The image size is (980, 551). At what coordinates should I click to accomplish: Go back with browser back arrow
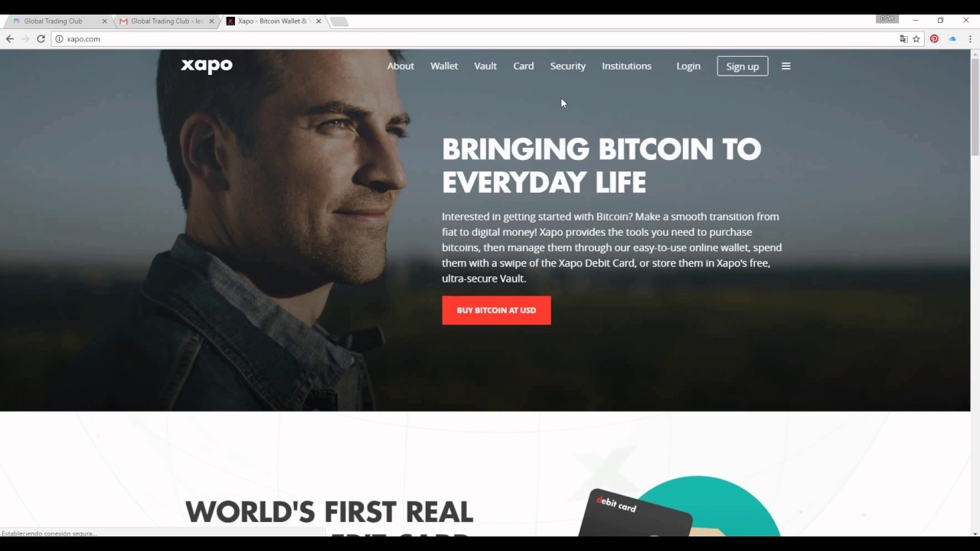[10, 39]
